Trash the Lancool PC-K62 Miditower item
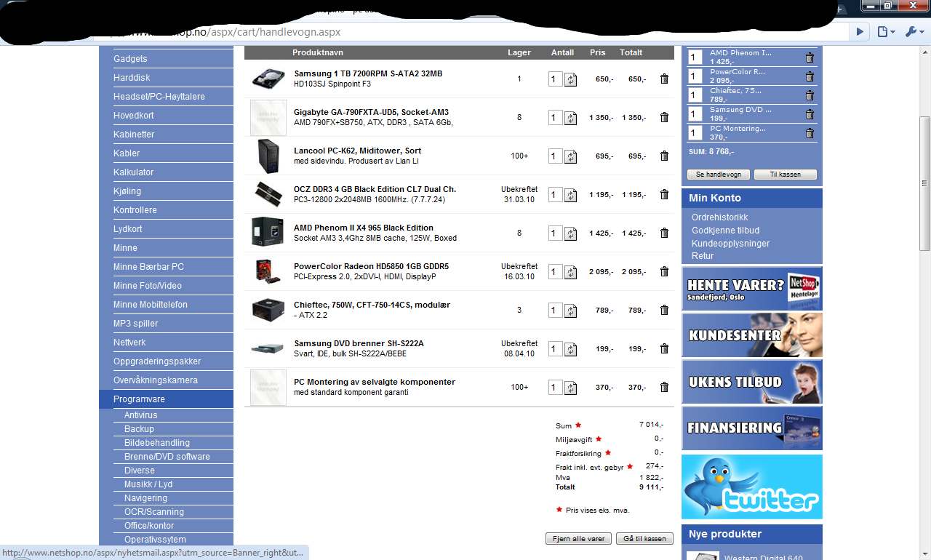The height and width of the screenshot is (560, 931). tap(664, 156)
